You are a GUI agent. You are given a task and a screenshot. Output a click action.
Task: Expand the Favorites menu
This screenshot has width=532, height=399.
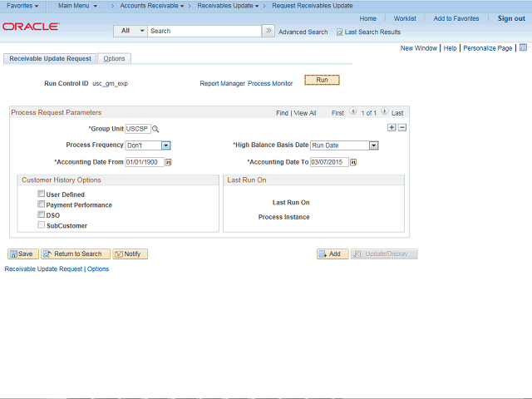click(x=22, y=6)
